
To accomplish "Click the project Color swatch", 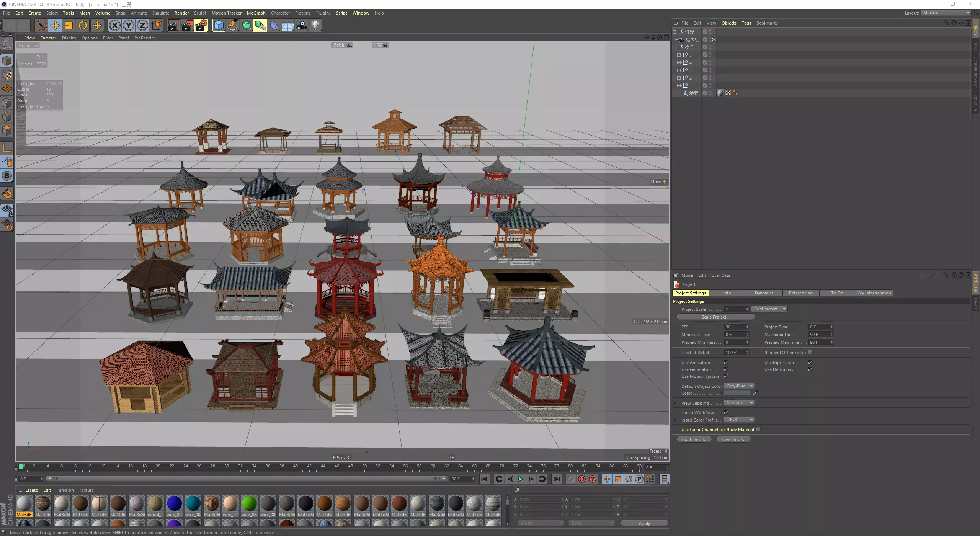I will [737, 393].
